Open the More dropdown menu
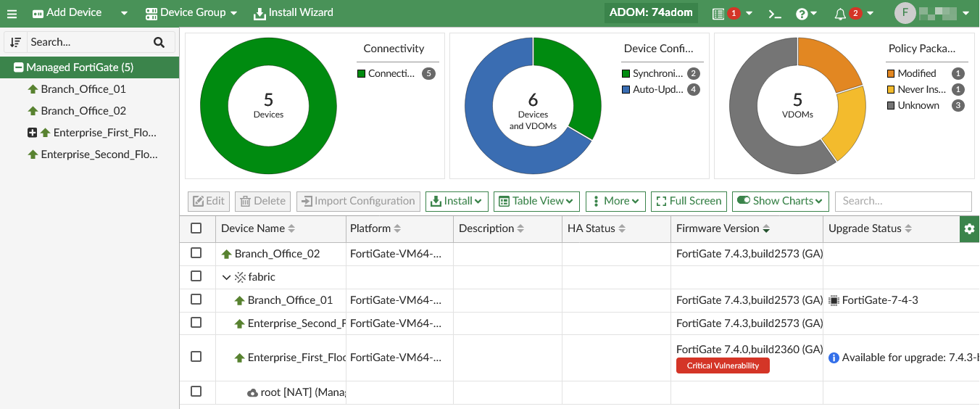 pos(615,201)
